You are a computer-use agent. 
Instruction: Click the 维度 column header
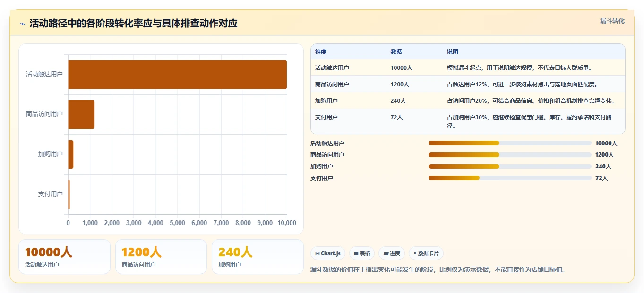pyautogui.click(x=321, y=52)
